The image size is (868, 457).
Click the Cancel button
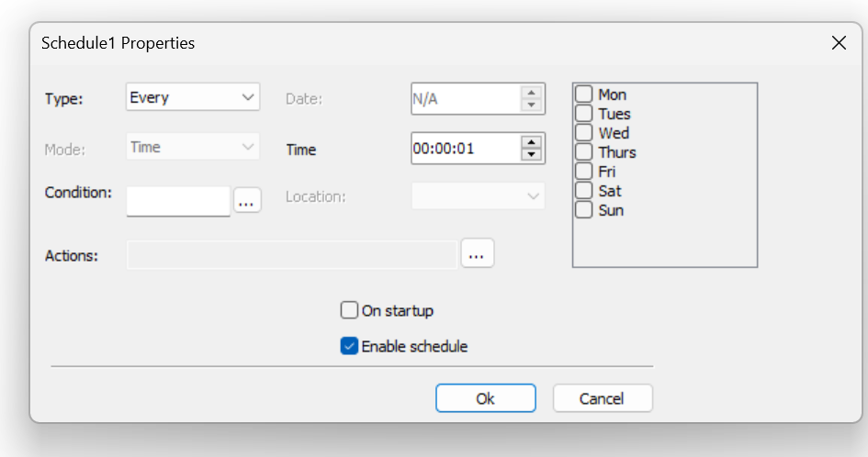tap(603, 398)
